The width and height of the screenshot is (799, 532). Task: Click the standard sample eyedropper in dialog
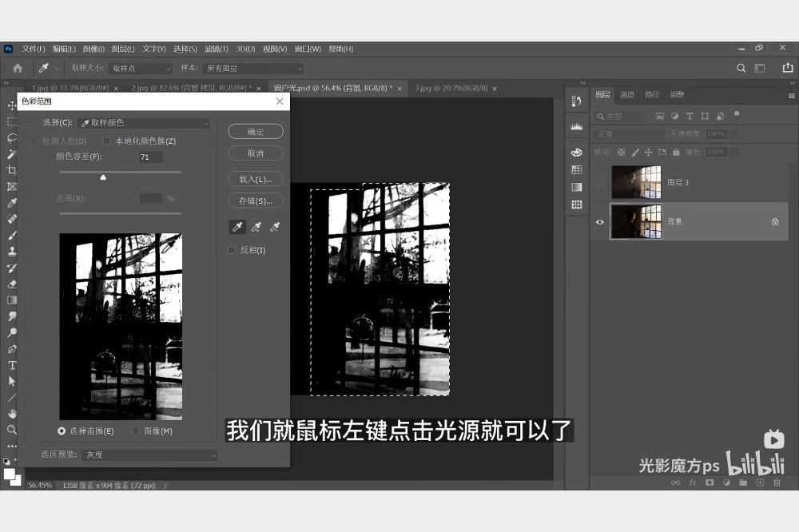click(237, 227)
